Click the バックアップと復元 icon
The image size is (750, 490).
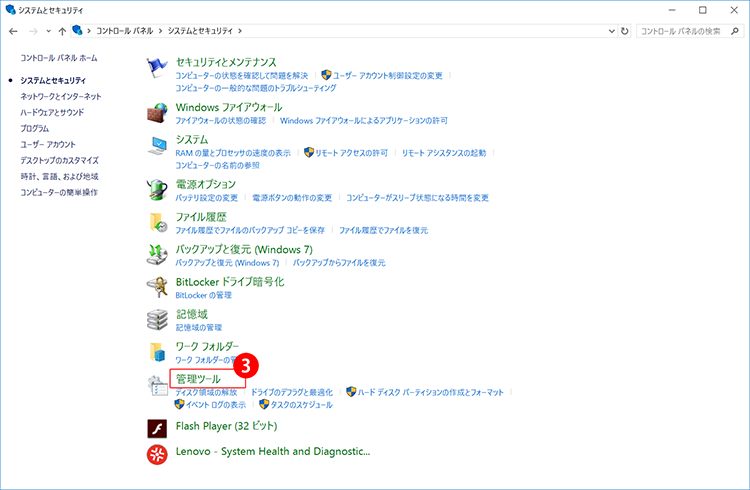click(158, 254)
